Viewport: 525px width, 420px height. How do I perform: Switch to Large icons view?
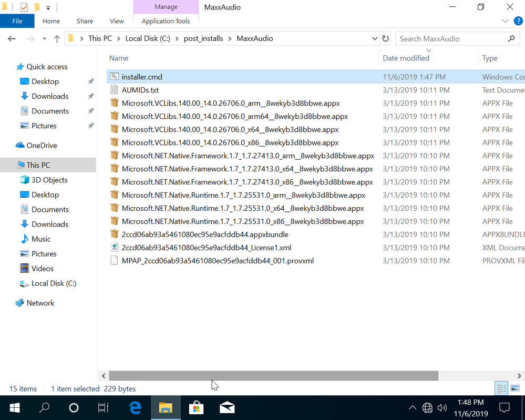515,388
